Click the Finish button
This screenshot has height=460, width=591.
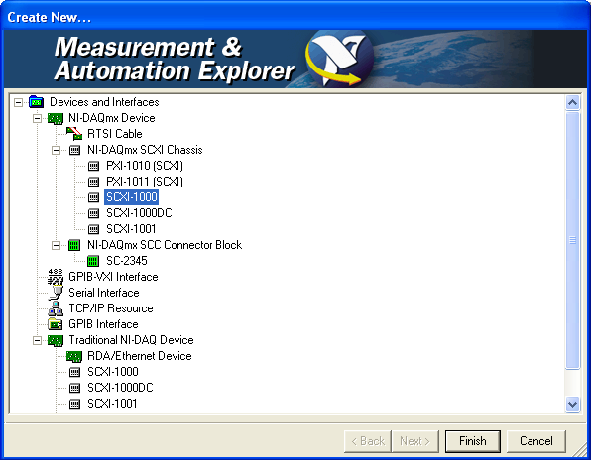[473, 441]
